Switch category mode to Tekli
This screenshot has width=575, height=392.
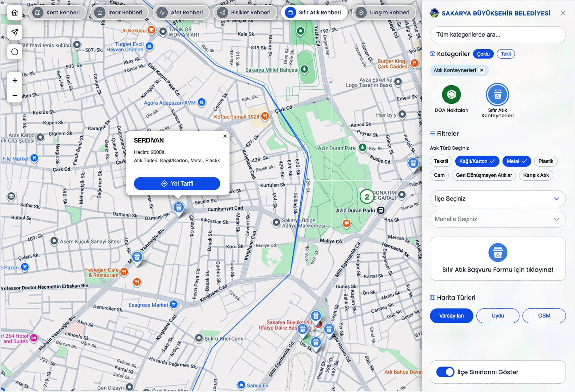click(x=505, y=54)
